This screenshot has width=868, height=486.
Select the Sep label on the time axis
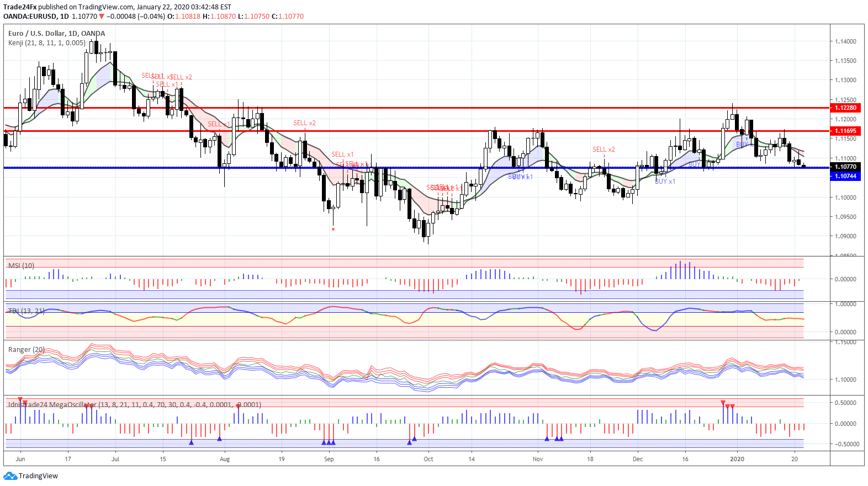pos(329,459)
